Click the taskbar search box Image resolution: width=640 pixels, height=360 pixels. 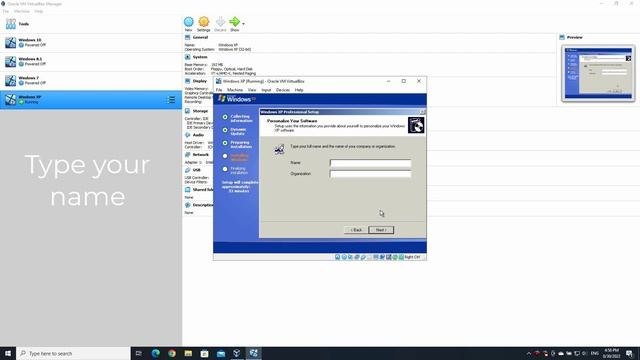point(73,353)
